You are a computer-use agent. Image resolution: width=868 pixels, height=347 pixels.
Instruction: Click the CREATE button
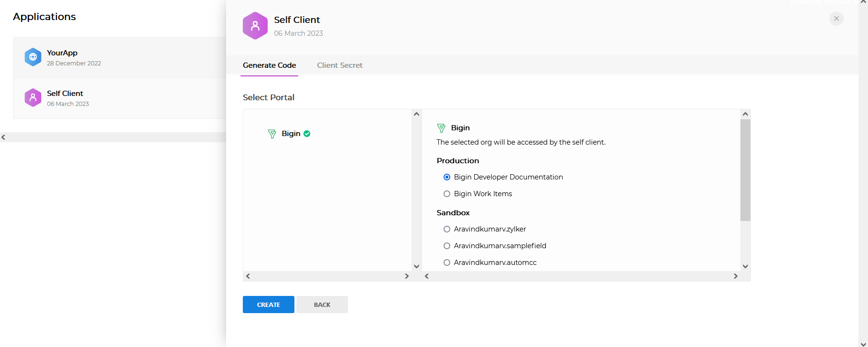click(269, 305)
